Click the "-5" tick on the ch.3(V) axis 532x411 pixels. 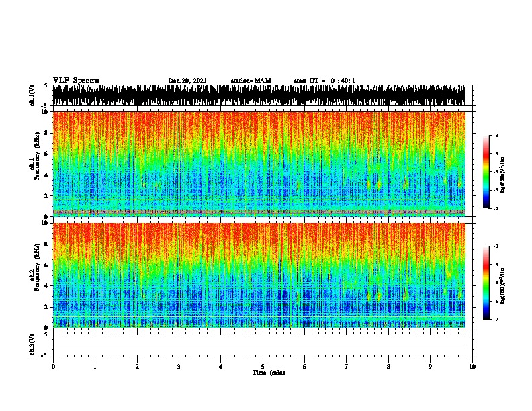45,355
